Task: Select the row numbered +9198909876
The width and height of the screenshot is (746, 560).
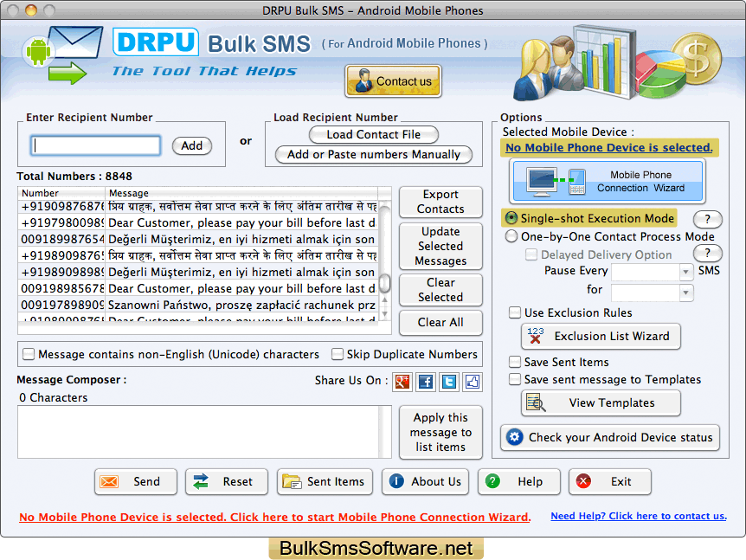Action: tap(198, 255)
